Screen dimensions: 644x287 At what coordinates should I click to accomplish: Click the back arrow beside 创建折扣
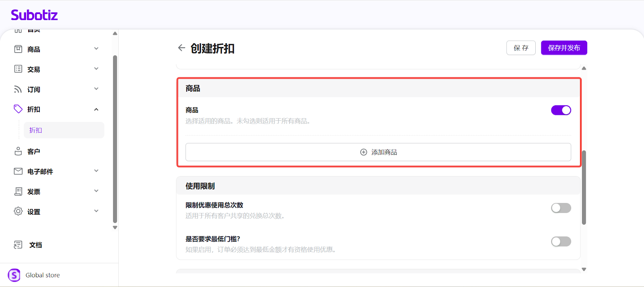click(x=182, y=48)
